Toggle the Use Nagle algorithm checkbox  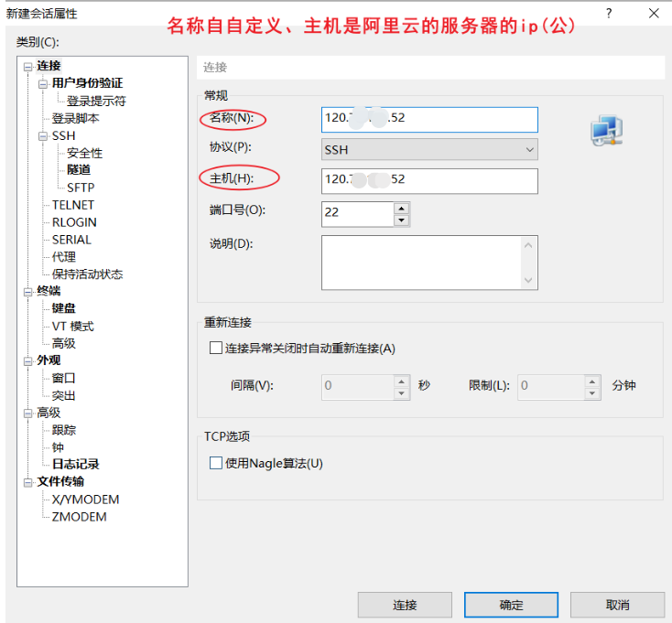click(215, 463)
